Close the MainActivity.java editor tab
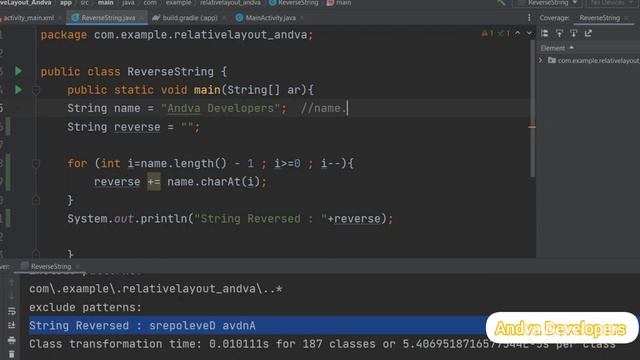The image size is (640, 360). (302, 18)
